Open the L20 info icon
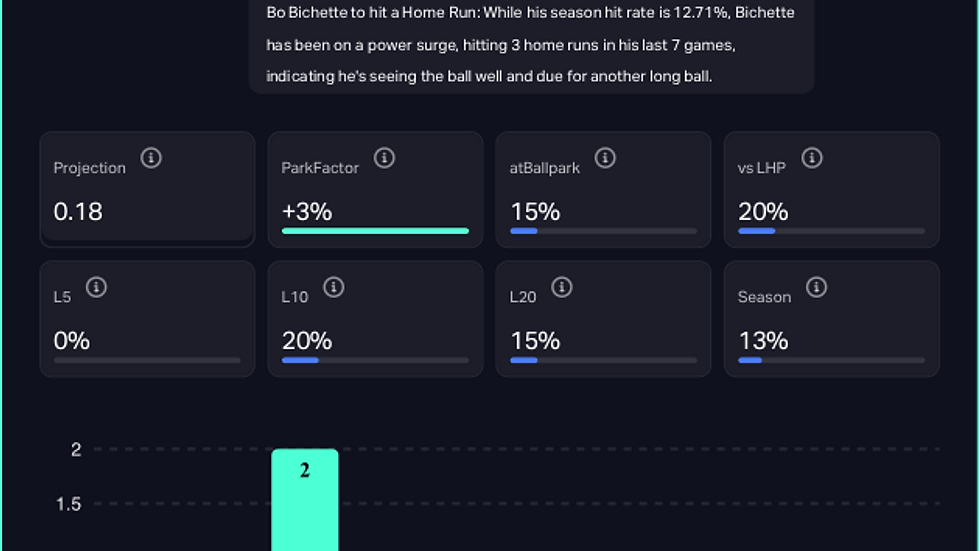This screenshot has width=980, height=551. 562,287
